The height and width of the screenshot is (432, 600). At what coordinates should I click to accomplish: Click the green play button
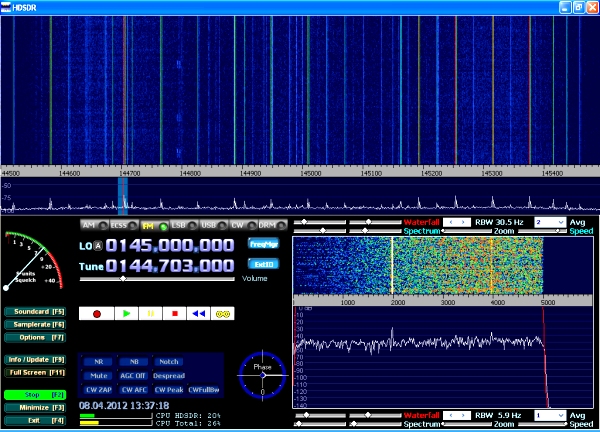pyautogui.click(x=127, y=313)
